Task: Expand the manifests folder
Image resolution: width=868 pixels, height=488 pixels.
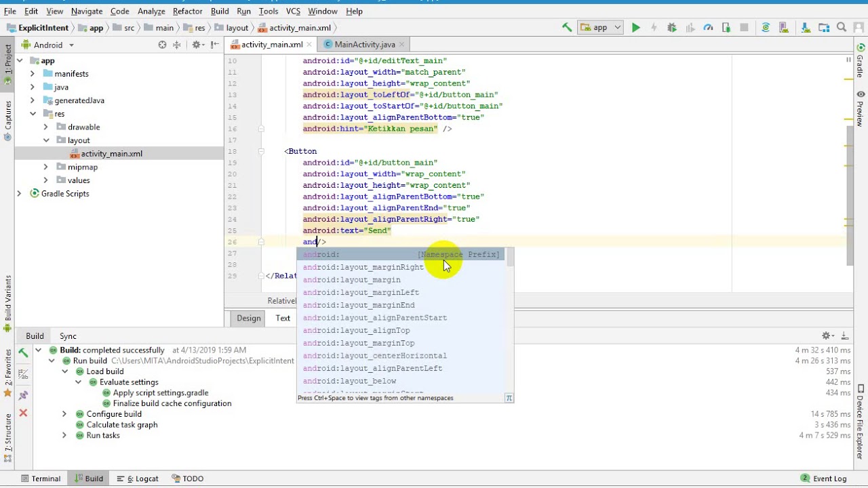Action: click(x=32, y=73)
